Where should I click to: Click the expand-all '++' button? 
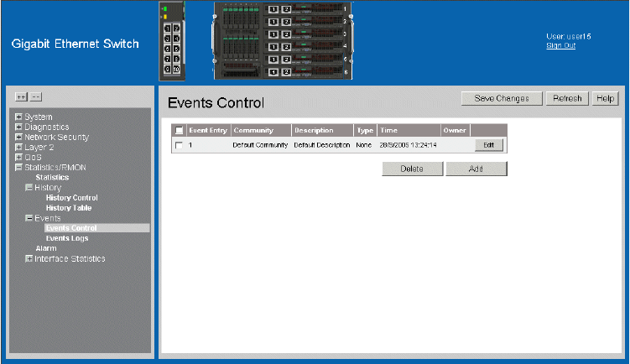pyautogui.click(x=21, y=96)
